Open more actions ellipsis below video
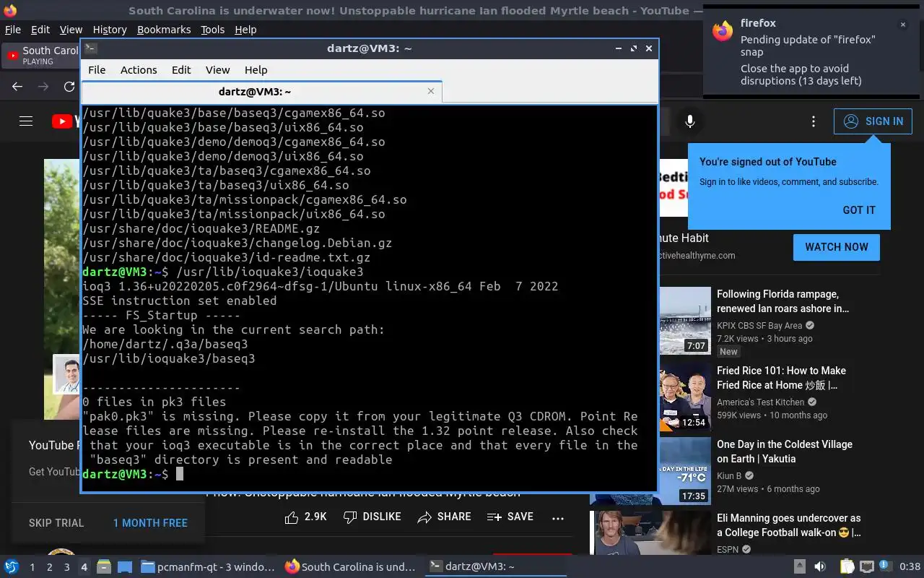Viewport: 924px width, 578px height. click(558, 517)
